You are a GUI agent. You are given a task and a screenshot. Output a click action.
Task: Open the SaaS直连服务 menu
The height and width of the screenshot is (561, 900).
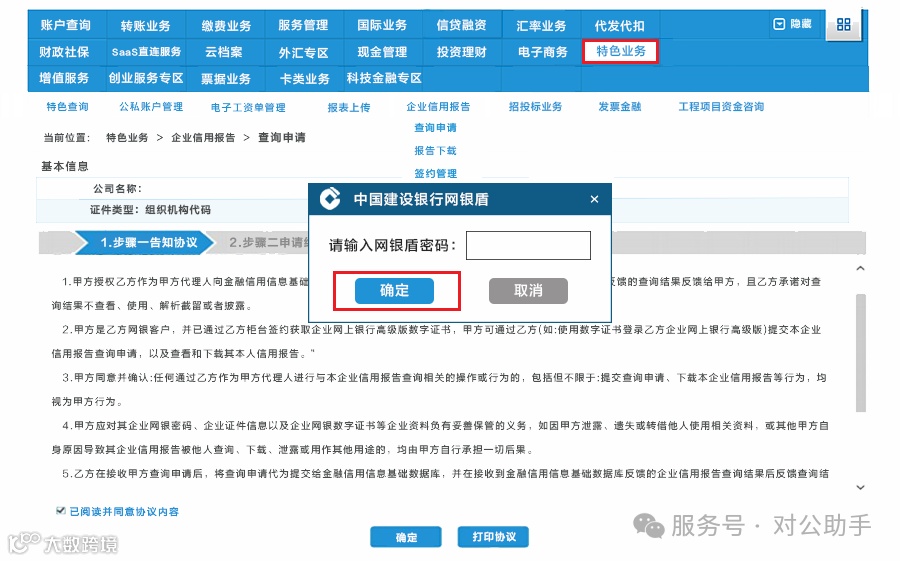(x=146, y=52)
